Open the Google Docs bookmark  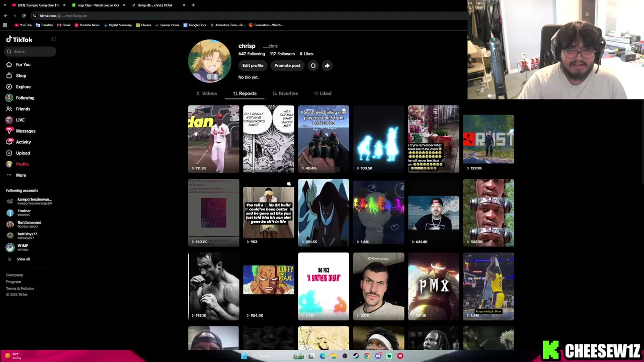195,25
